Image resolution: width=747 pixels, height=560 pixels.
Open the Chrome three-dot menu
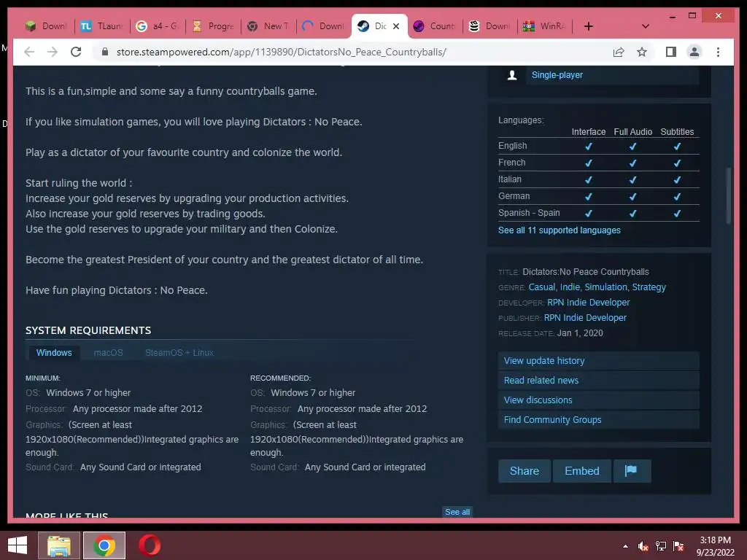(718, 52)
